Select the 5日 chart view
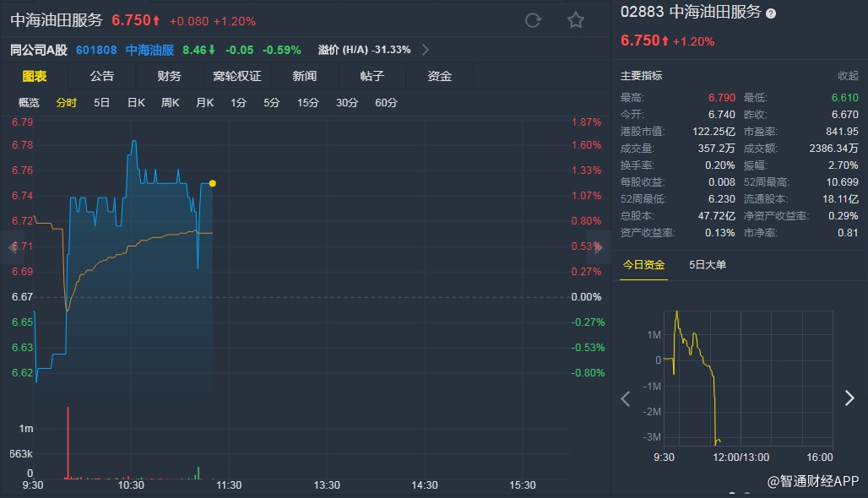 pyautogui.click(x=102, y=103)
